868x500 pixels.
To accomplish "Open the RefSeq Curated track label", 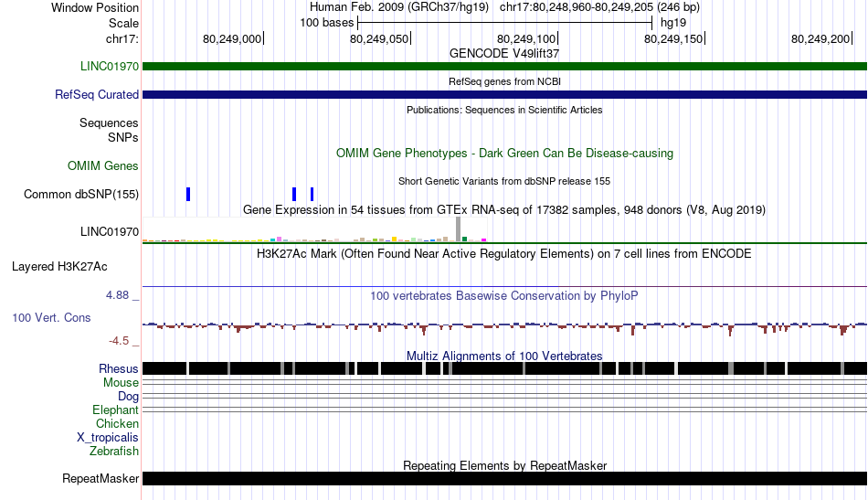I will coord(97,95).
